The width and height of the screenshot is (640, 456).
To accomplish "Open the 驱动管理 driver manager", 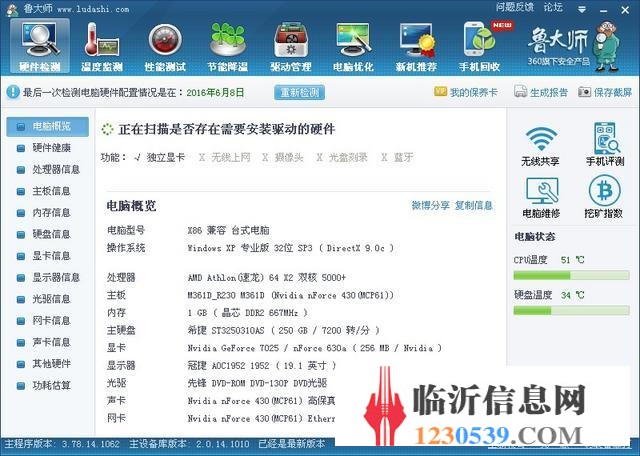I will coord(291,47).
